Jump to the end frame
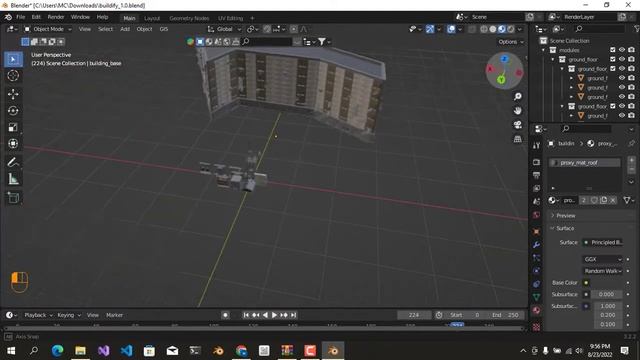This screenshot has width=640, height=360. tap(293, 315)
